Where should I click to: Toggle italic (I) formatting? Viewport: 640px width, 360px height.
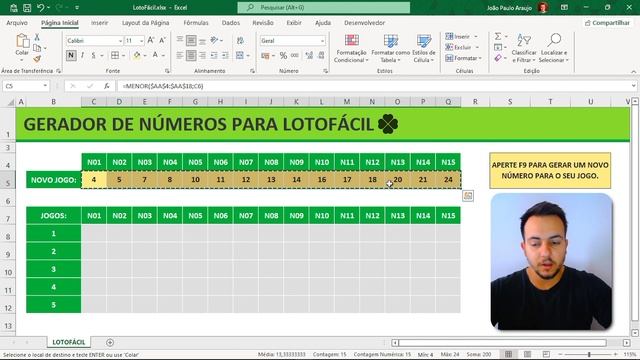coord(82,55)
